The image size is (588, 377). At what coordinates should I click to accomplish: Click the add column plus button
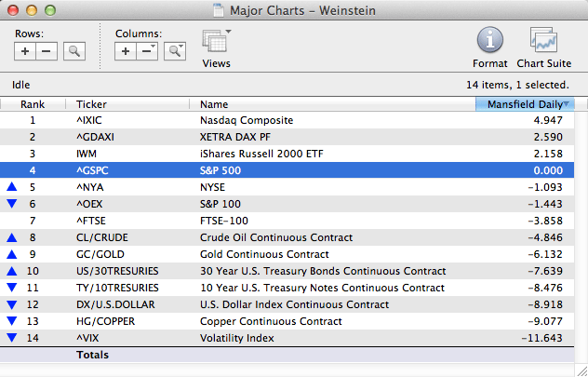[126, 51]
